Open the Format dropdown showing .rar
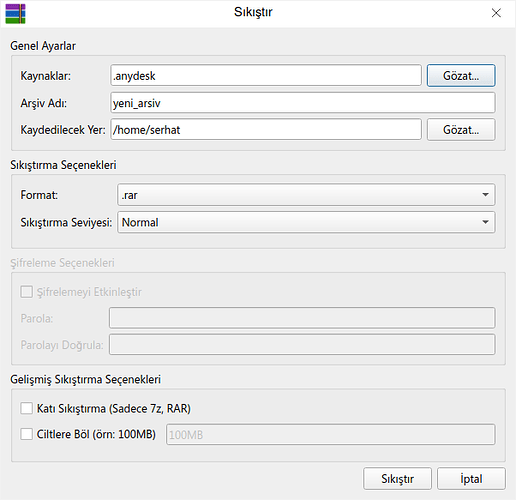Screen dimensions: 516x500 [306, 195]
